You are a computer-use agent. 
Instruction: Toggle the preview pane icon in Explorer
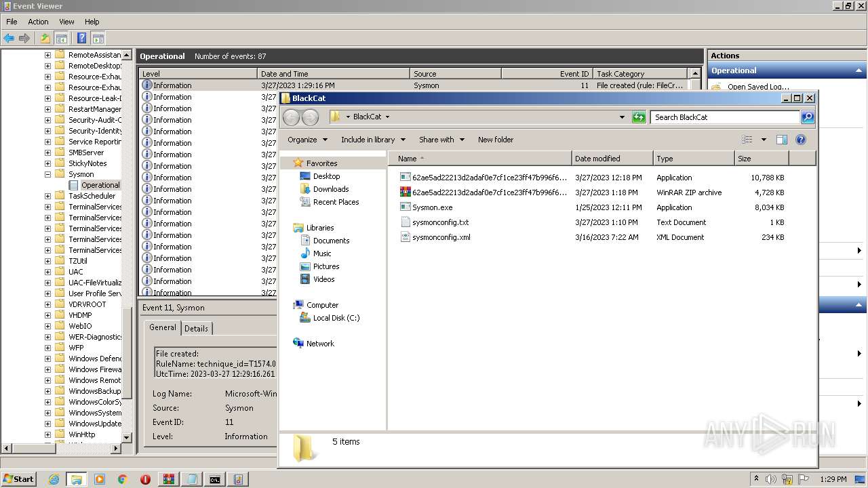pos(781,140)
